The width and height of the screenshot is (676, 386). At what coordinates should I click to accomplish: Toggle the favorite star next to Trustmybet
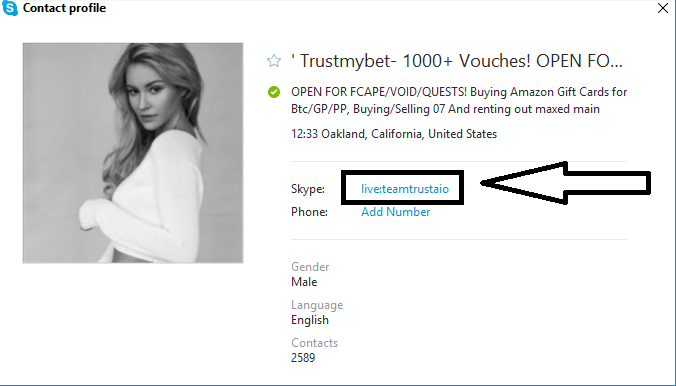[x=274, y=61]
